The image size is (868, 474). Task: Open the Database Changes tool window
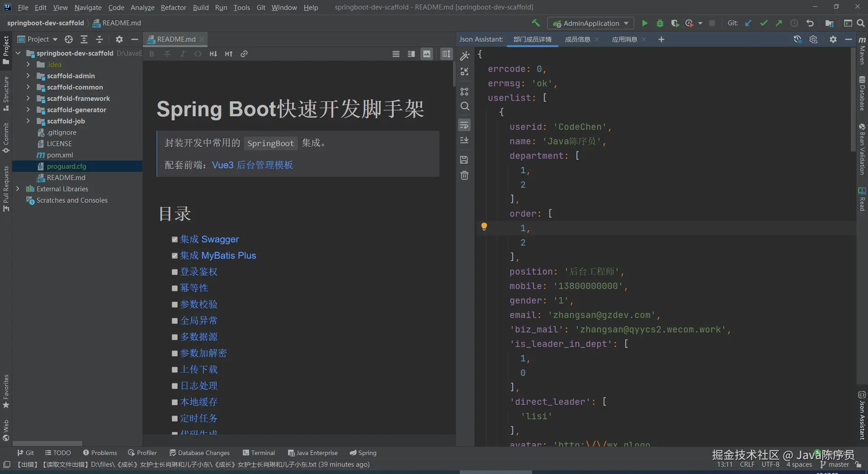pyautogui.click(x=199, y=453)
